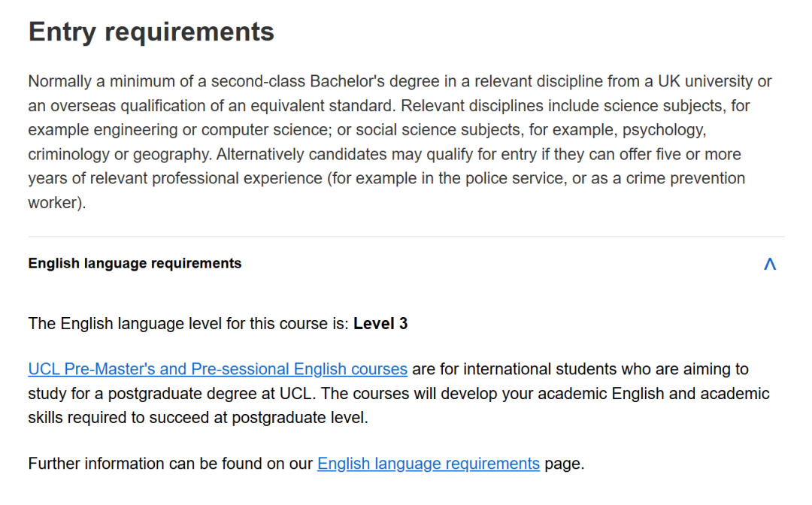Viewport: 812px width, 505px height.
Task: Click the bold 'English language requirements' accordion heading
Action: (135, 264)
